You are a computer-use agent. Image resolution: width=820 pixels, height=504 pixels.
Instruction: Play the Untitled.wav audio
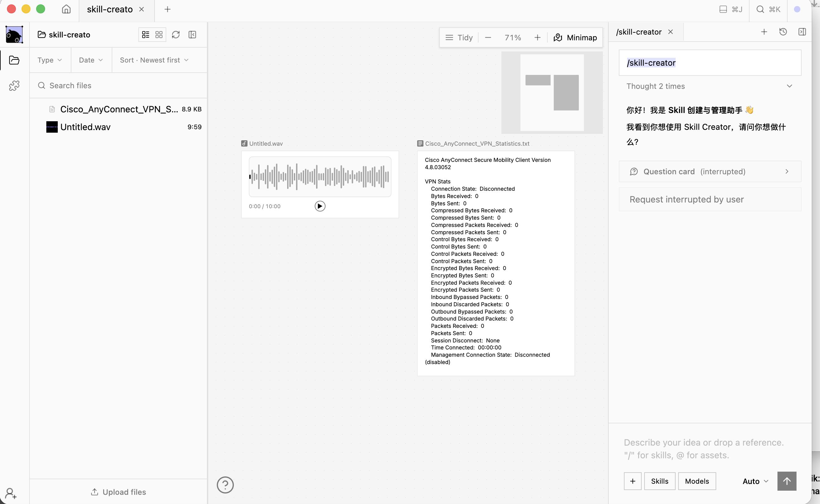tap(320, 206)
